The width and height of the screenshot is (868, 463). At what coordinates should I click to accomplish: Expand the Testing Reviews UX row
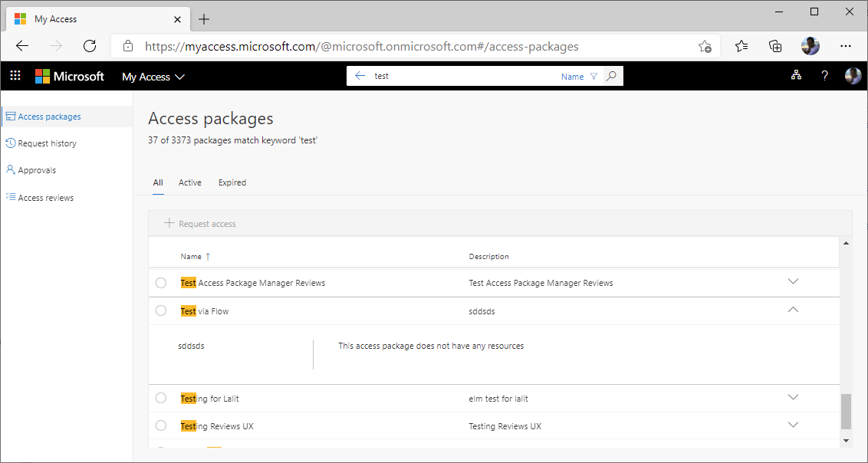point(794,425)
